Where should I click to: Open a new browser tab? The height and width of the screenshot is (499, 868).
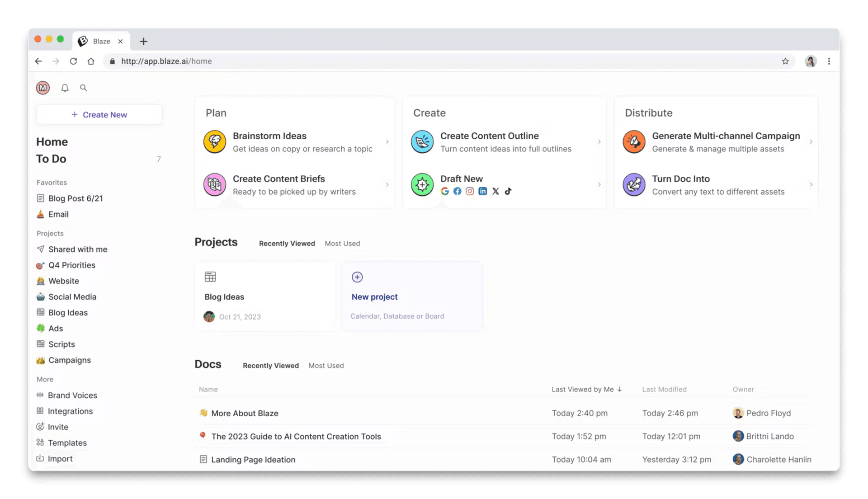pyautogui.click(x=143, y=41)
